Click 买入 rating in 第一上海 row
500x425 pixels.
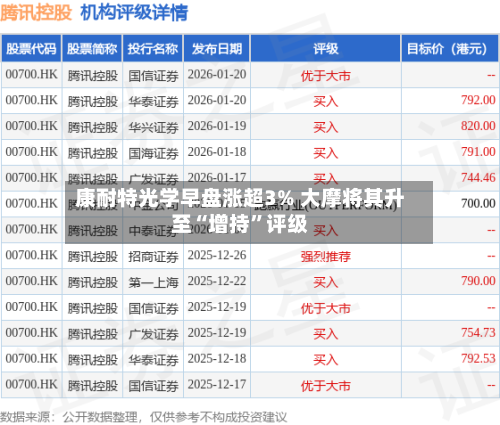point(326,282)
